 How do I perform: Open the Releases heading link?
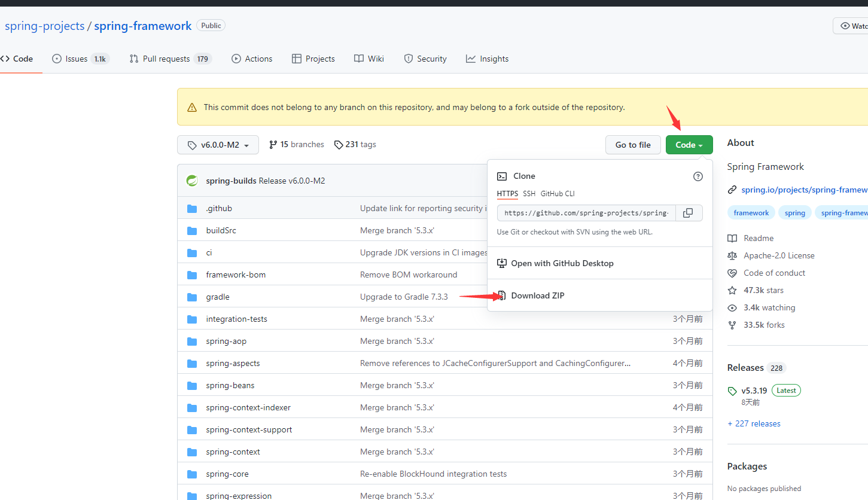pos(745,368)
